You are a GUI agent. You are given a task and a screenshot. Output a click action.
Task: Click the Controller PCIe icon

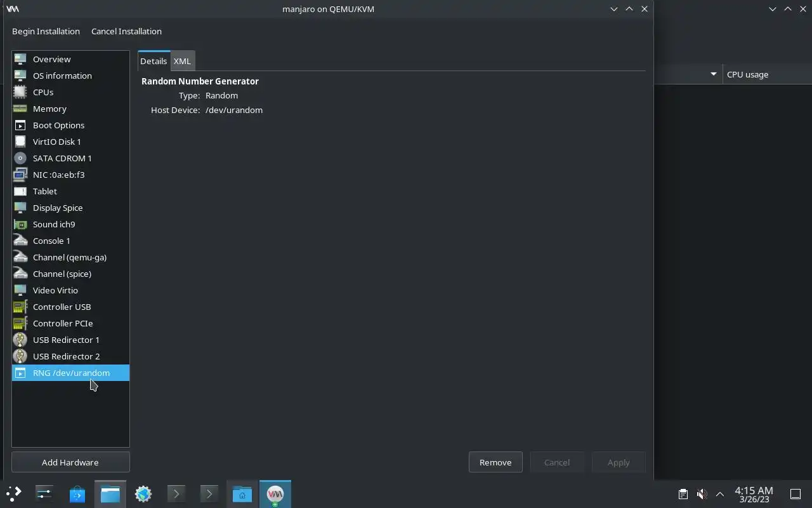[20, 323]
